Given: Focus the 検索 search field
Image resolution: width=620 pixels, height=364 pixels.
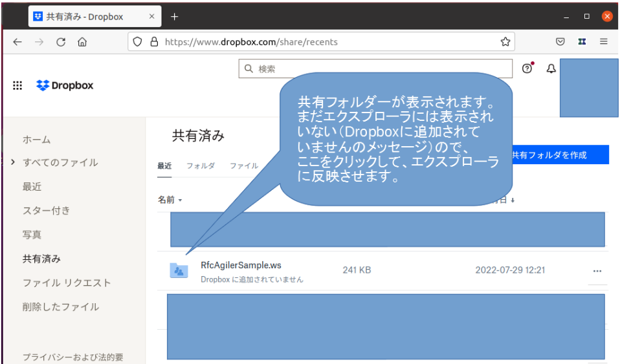Looking at the screenshot, I should (x=375, y=69).
